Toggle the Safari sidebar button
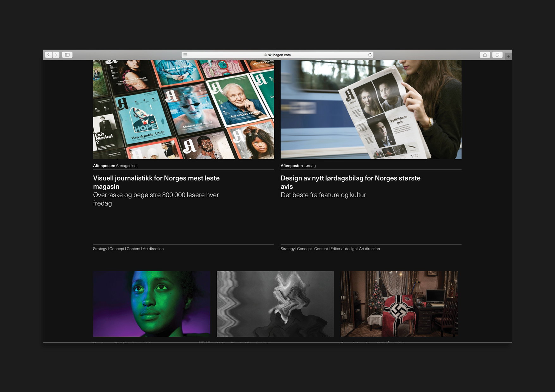 pos(67,55)
